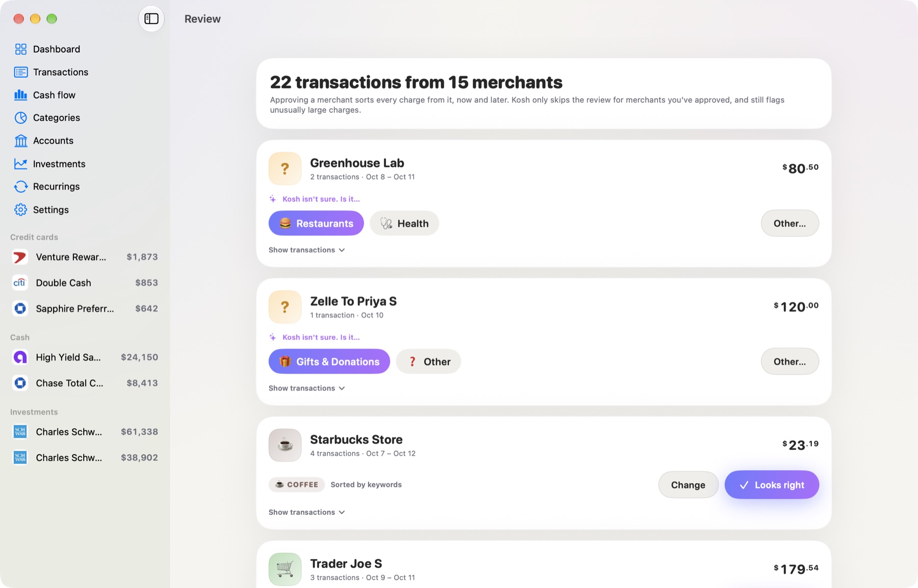Click Zelle To Priya S question mark icon

(x=285, y=307)
